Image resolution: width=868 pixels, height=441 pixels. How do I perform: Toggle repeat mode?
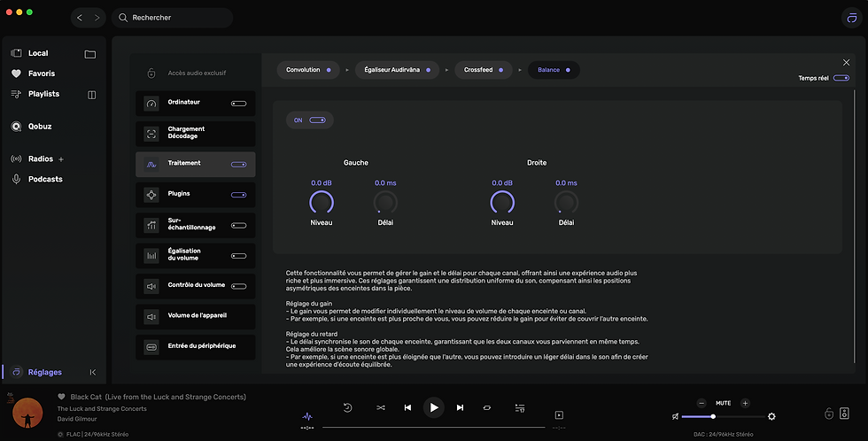pyautogui.click(x=487, y=408)
